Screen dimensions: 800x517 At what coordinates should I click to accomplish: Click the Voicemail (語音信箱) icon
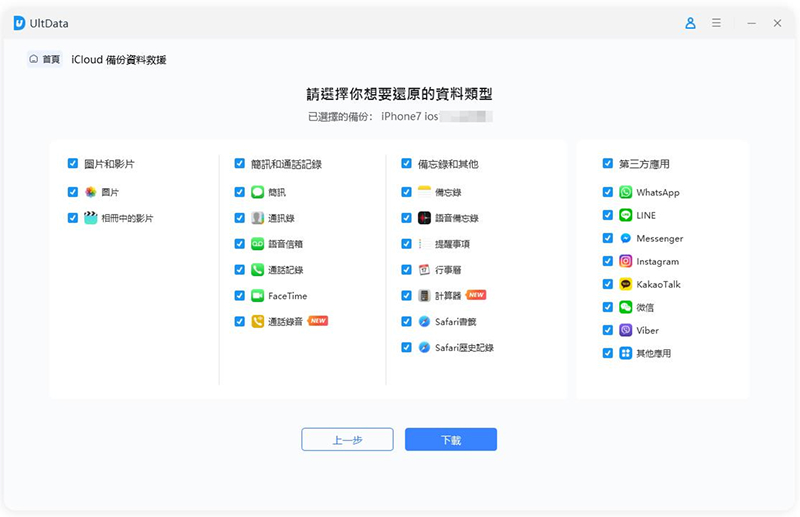pyautogui.click(x=258, y=244)
